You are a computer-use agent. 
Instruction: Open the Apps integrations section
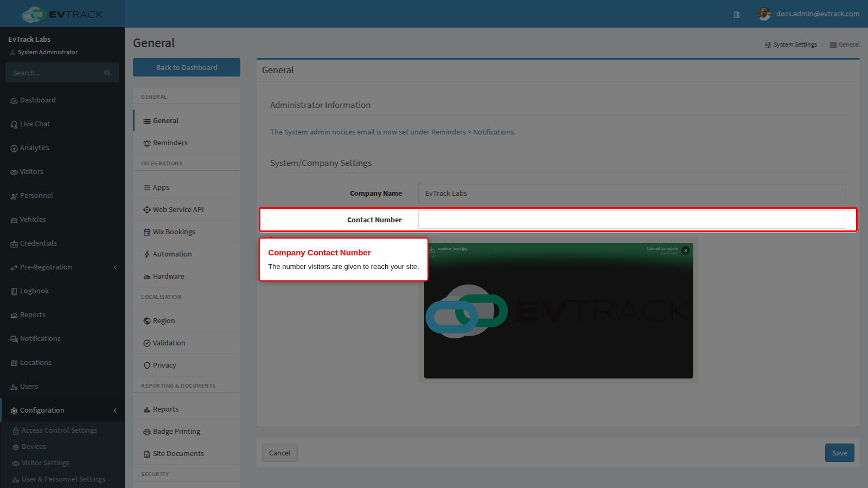tap(187, 188)
